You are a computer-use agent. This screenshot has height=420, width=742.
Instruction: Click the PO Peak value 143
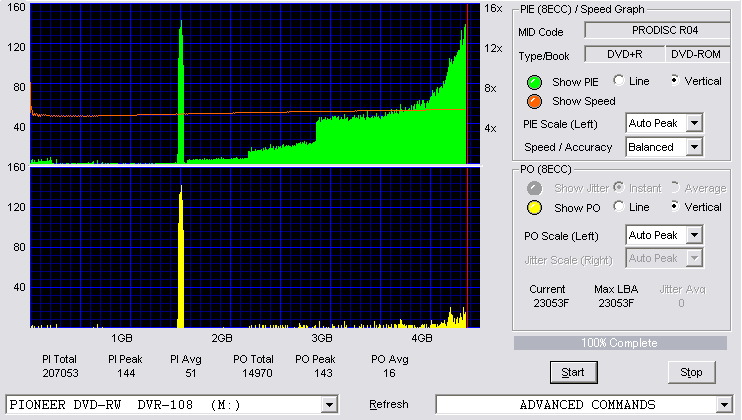coord(323,374)
